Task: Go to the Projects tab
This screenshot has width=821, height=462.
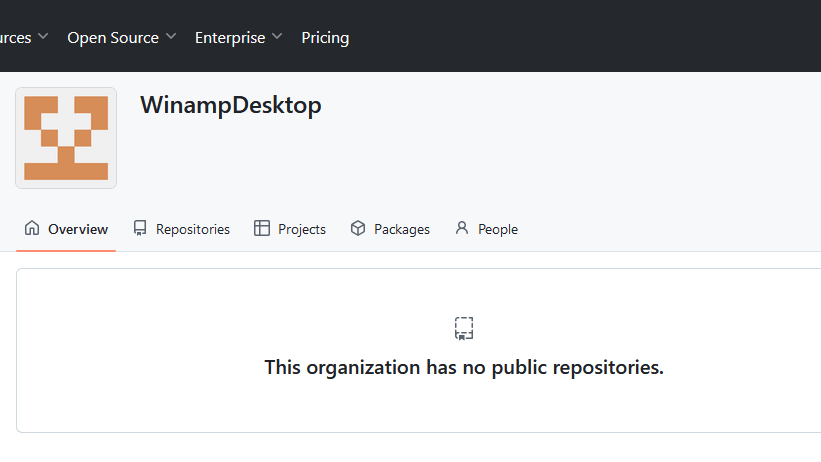Action: pyautogui.click(x=301, y=229)
